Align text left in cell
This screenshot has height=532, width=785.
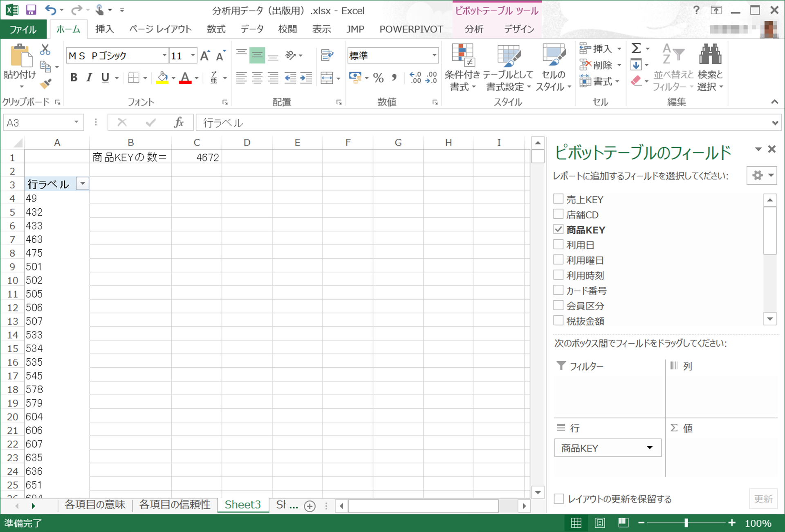[241, 78]
